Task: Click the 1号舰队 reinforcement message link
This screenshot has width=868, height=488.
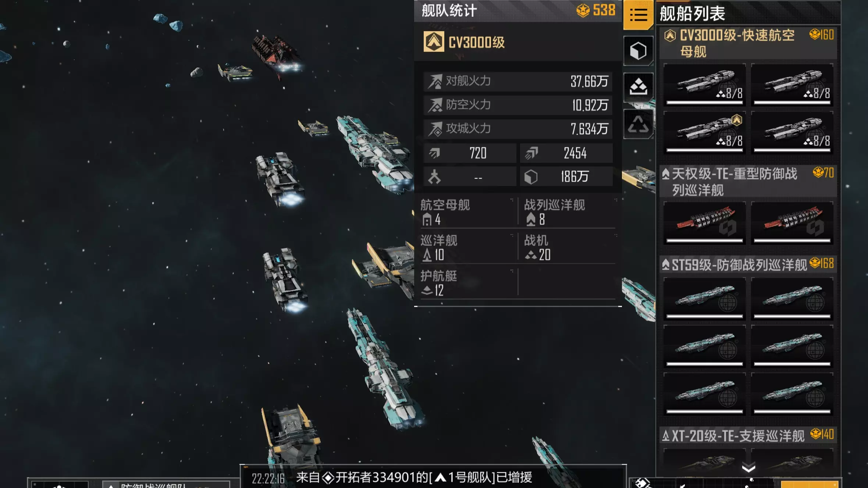Action: [x=465, y=477]
